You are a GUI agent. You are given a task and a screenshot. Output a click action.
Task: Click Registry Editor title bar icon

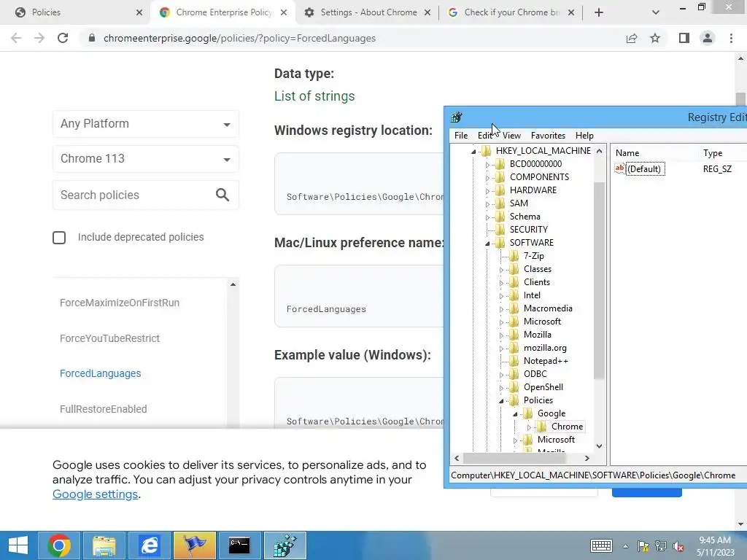[x=457, y=117]
